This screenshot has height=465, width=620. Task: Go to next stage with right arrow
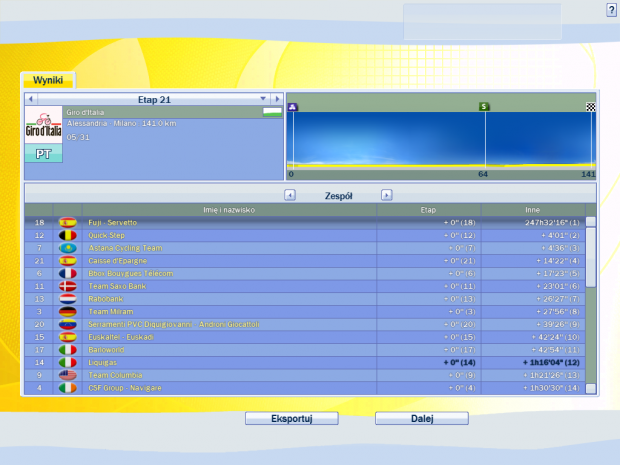coord(277,99)
